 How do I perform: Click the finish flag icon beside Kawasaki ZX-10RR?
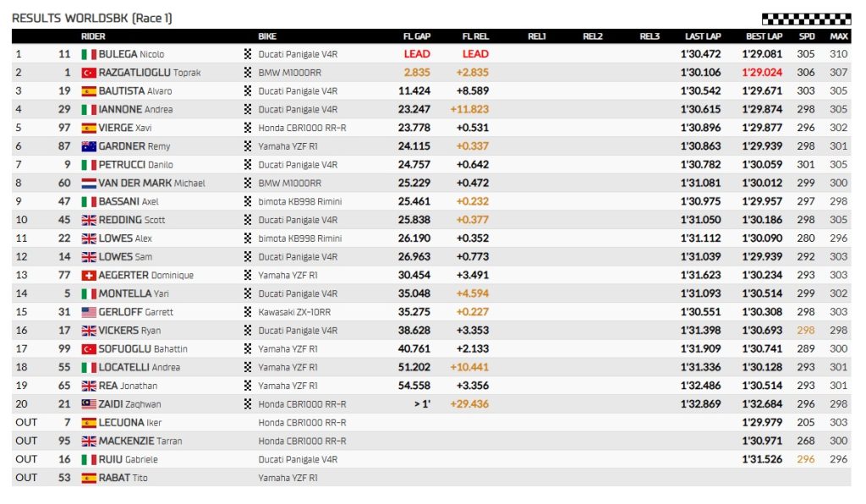coord(248,312)
